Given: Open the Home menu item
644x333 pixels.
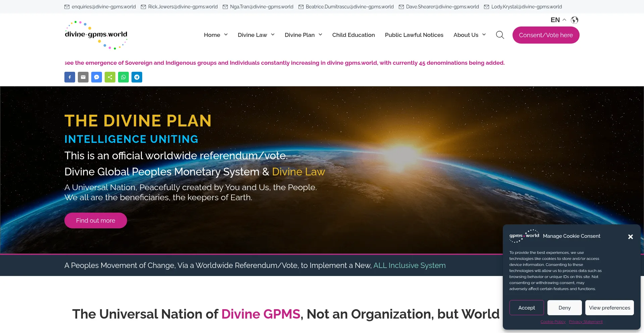Looking at the screenshot, I should point(212,35).
